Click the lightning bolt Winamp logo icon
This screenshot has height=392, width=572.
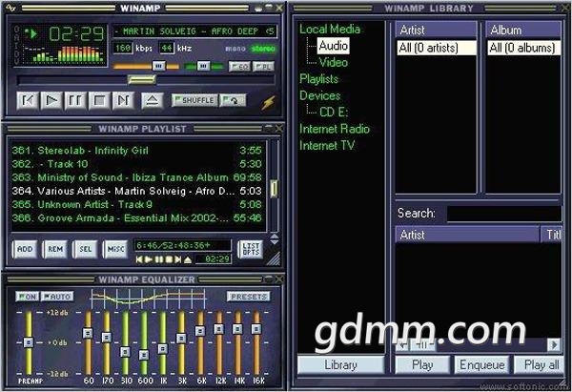[268, 103]
